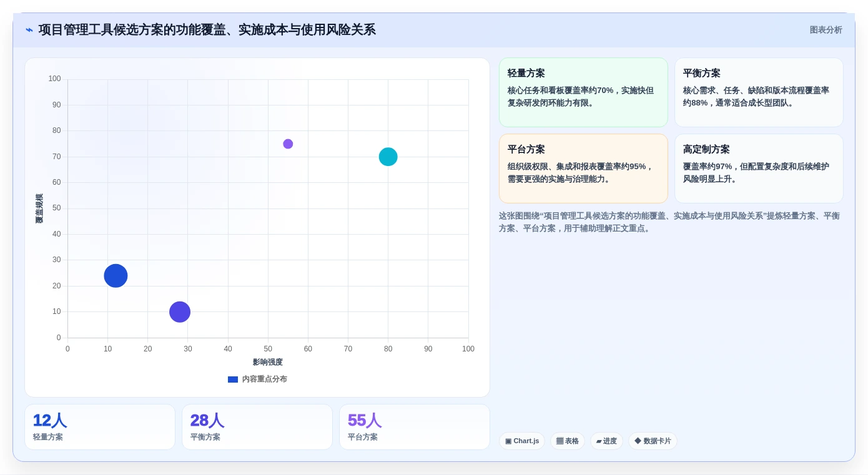Click the text 覆盖率约97% in 高定制方案
This screenshot has width=868, height=475.
[708, 167]
